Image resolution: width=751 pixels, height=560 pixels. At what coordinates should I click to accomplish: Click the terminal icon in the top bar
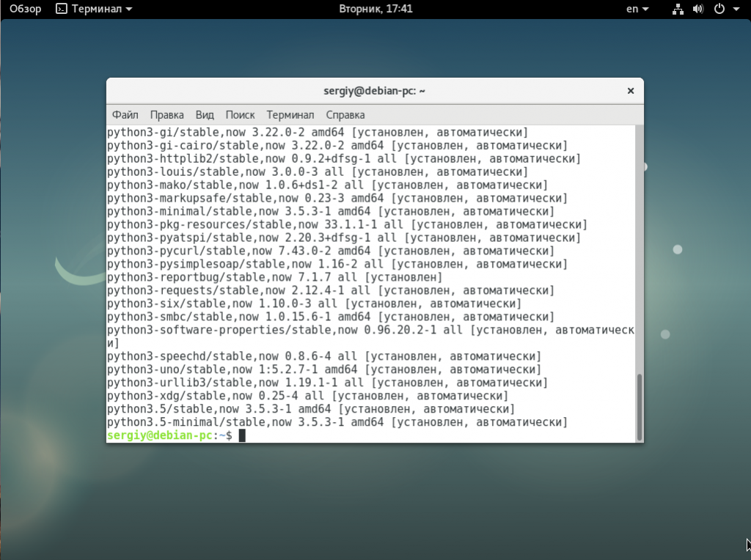tap(62, 10)
